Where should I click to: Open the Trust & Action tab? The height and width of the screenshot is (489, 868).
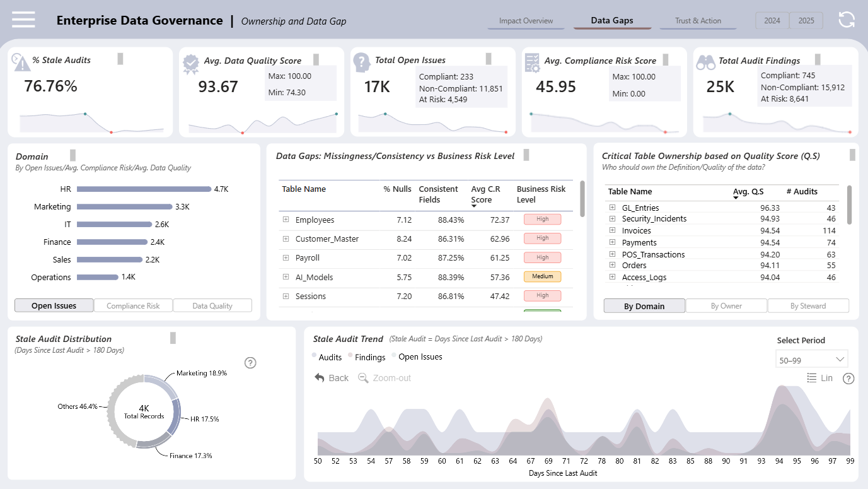[698, 21]
